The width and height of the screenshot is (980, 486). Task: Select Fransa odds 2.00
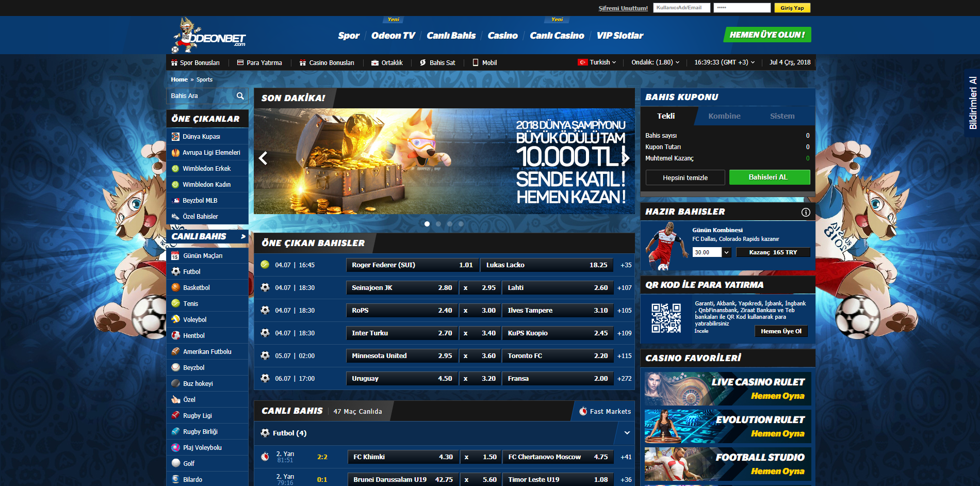click(558, 379)
